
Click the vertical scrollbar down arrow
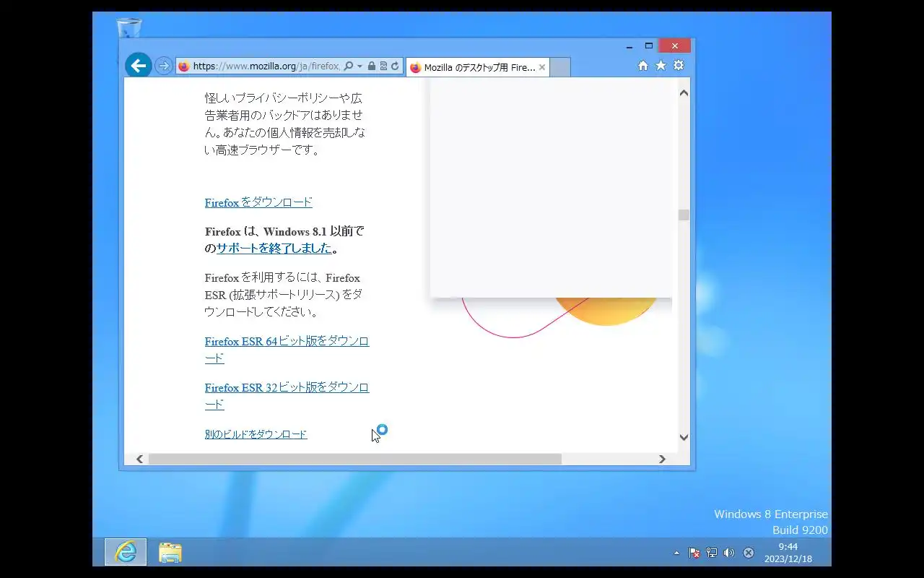coord(684,437)
